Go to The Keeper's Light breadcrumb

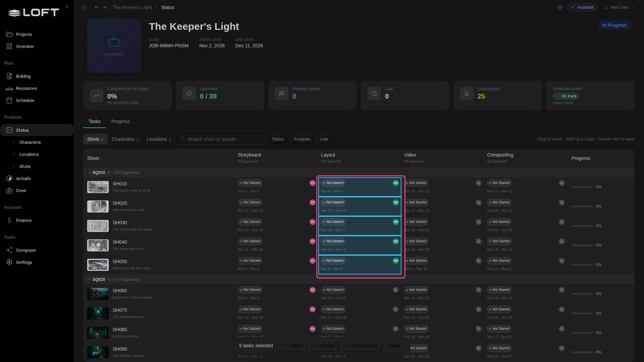coord(132,8)
